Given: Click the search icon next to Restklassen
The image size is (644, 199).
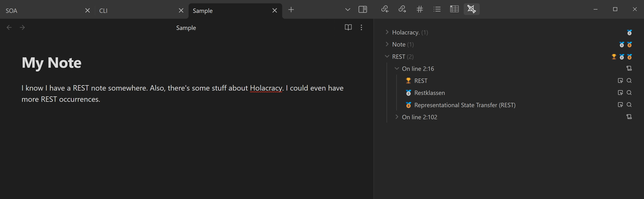Looking at the screenshot, I should tap(629, 93).
